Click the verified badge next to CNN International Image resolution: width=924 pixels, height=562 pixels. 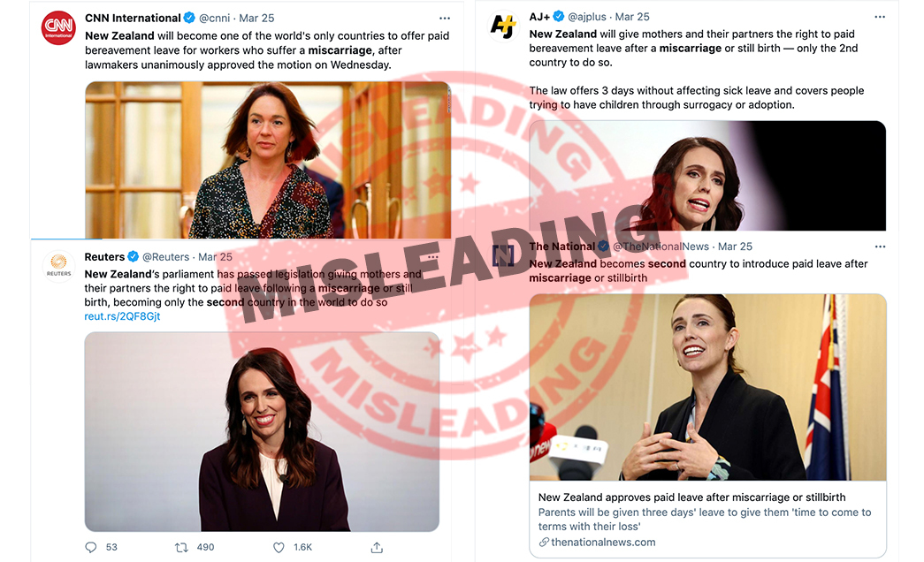(x=189, y=19)
